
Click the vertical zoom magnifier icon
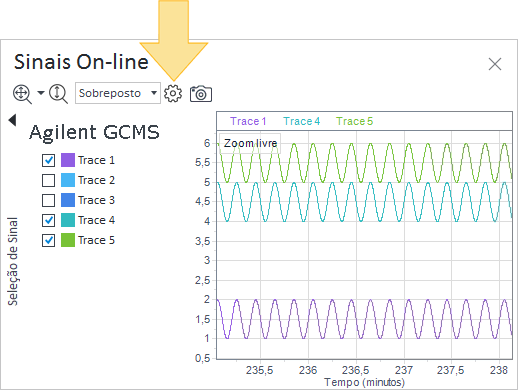58,94
